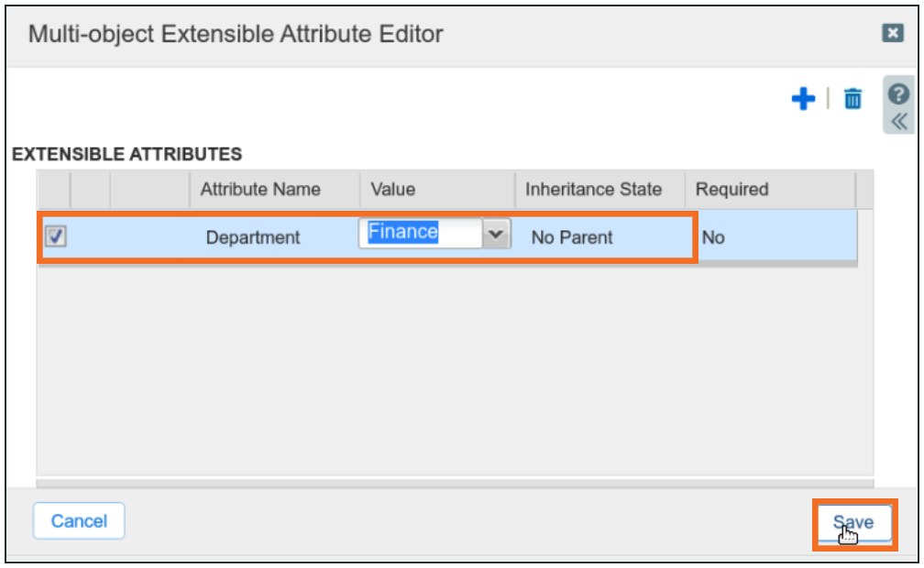Delete selected attribute using trash icon
The height and width of the screenshot is (568, 924).
pos(852,99)
